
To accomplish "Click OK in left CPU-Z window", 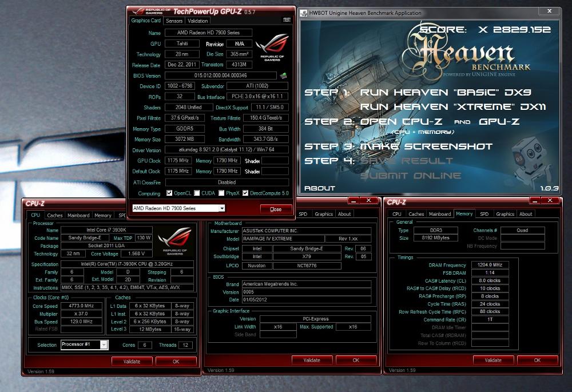I will (x=176, y=361).
